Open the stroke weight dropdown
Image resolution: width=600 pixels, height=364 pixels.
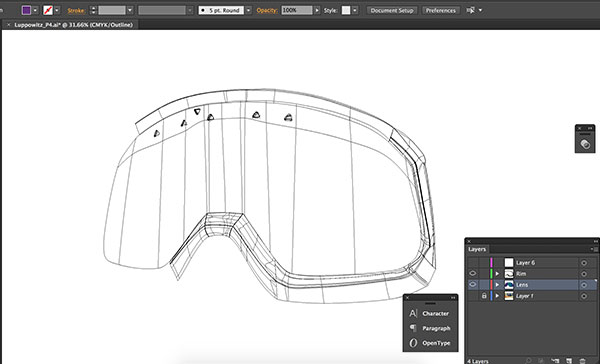(130, 10)
